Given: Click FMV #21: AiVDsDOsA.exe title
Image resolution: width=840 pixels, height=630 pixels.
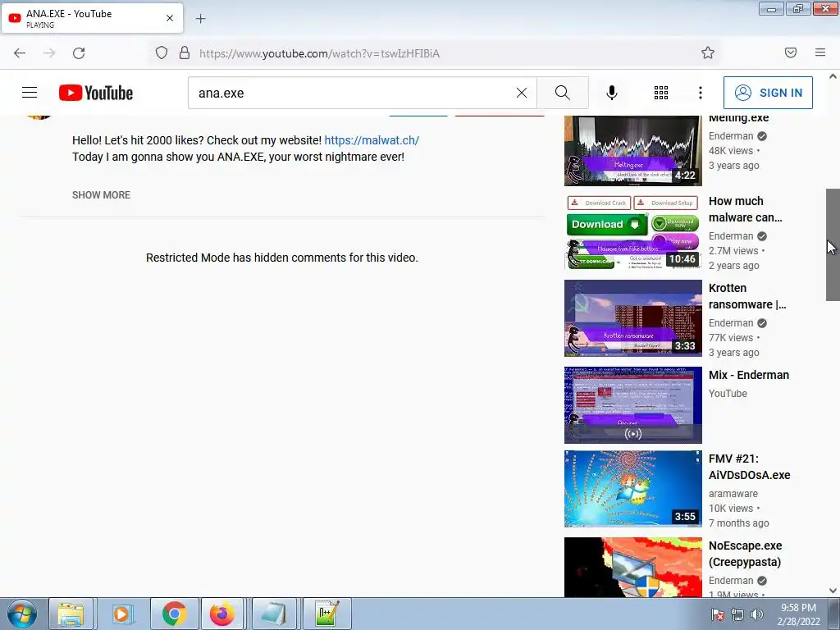Looking at the screenshot, I should pyautogui.click(x=750, y=467).
